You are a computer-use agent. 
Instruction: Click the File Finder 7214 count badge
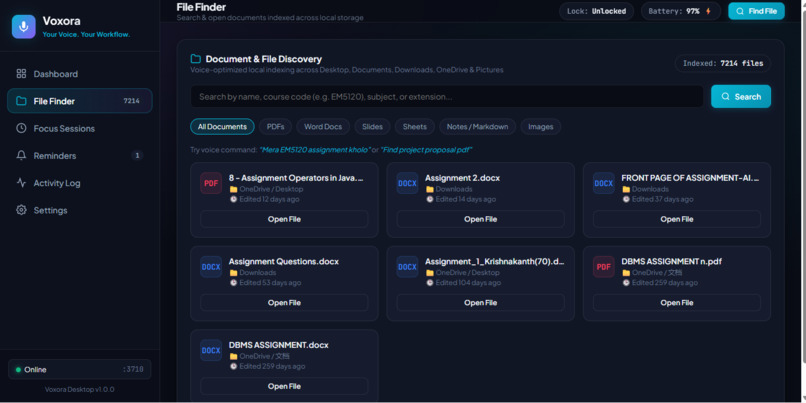pyautogui.click(x=131, y=101)
